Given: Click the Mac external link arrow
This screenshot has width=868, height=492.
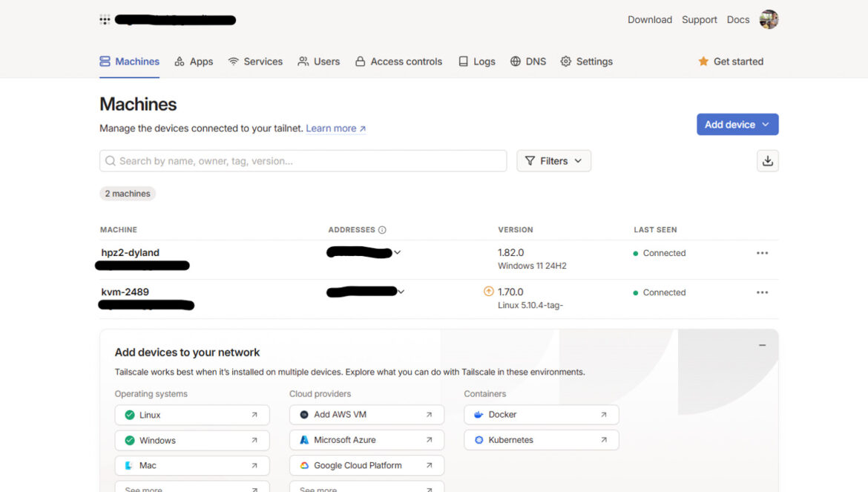Looking at the screenshot, I should click(254, 465).
